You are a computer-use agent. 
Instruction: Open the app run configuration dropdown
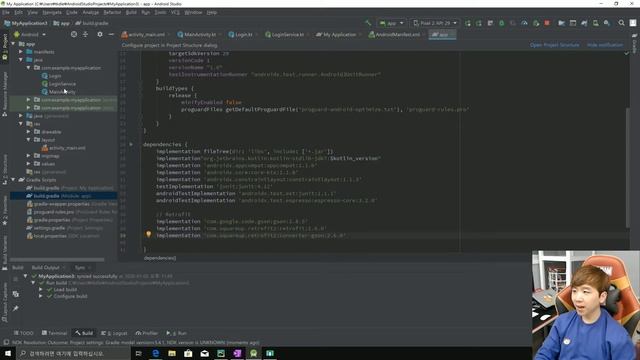coord(391,23)
